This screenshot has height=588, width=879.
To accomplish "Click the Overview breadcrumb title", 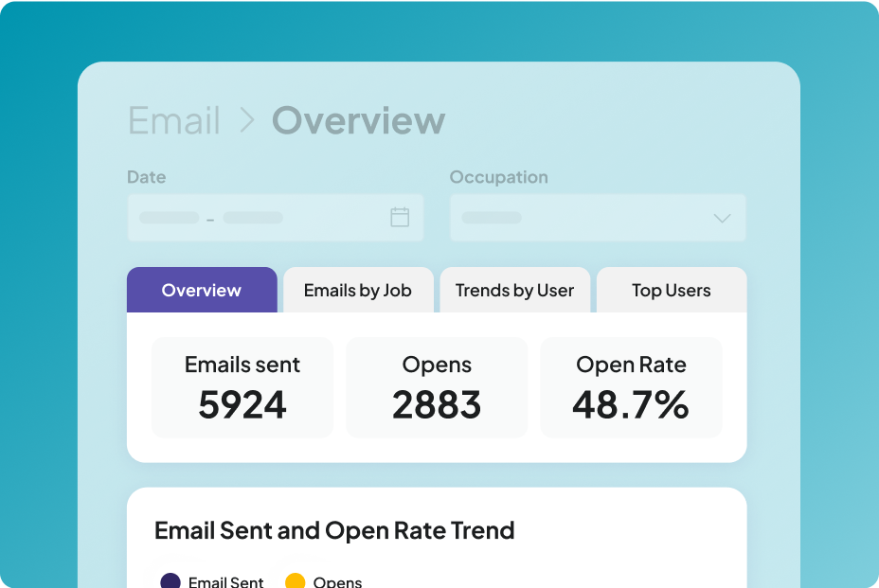I will click(358, 121).
